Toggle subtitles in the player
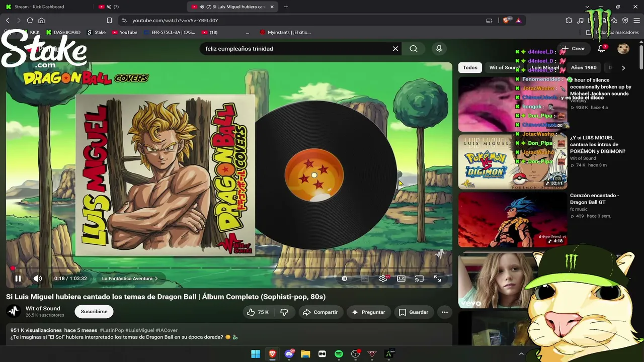 365,279
